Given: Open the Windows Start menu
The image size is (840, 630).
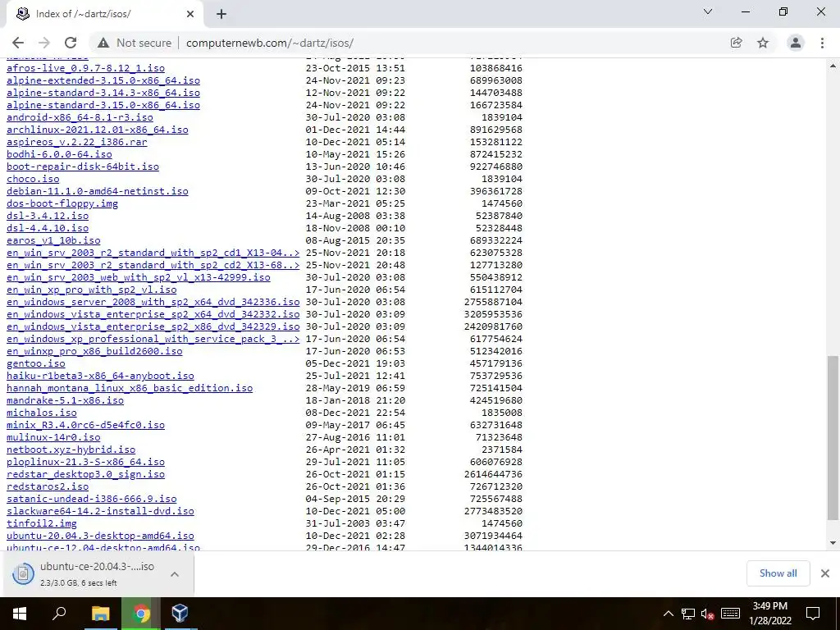Looking at the screenshot, I should 20,614.
